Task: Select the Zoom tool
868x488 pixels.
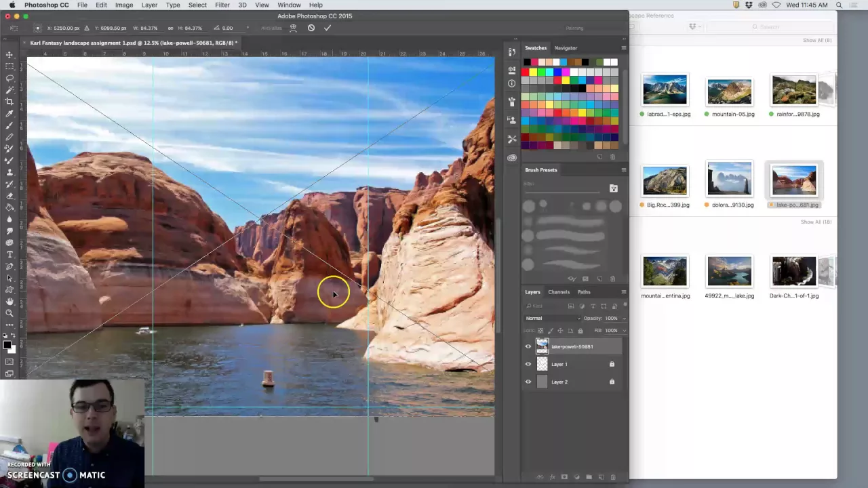Action: [9, 313]
